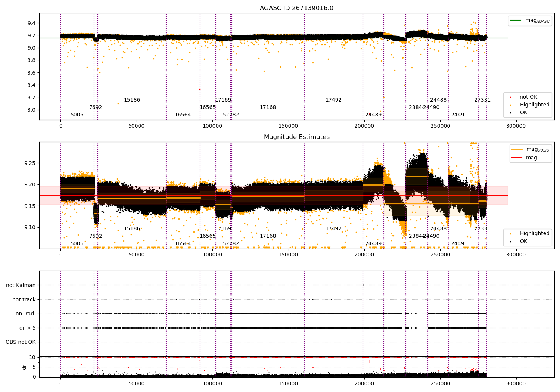Click obsid label 5005 in top plot

77,115
